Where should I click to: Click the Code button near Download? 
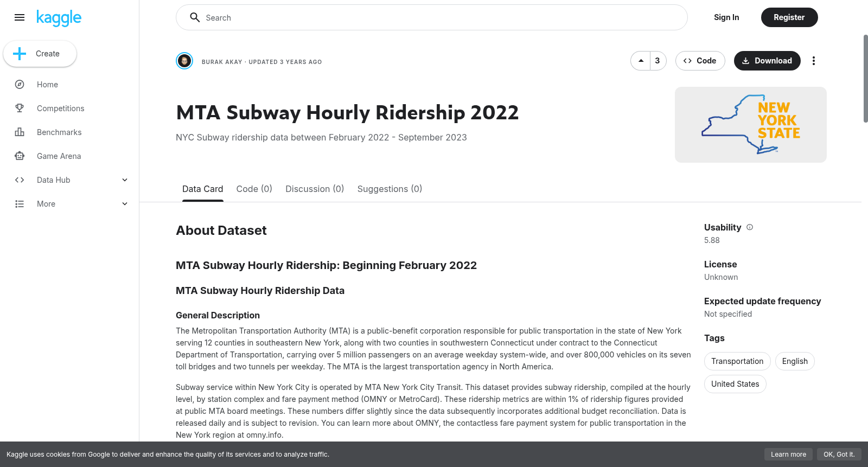pos(700,61)
